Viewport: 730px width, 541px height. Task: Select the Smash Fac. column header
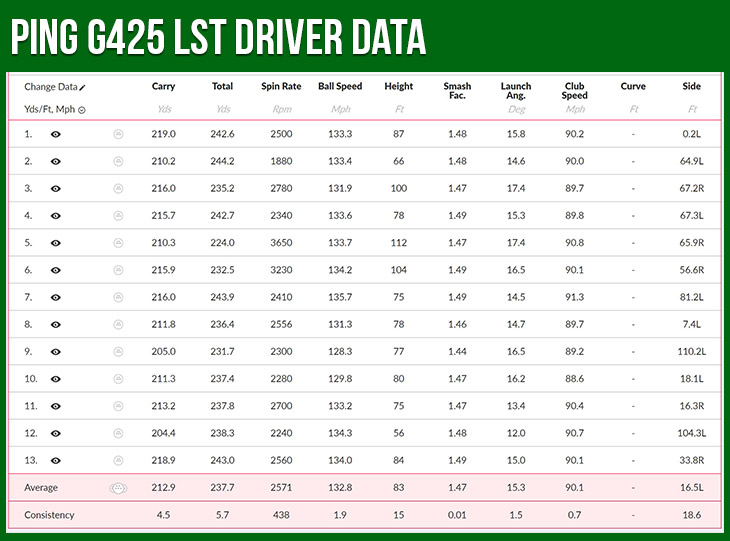click(x=457, y=91)
